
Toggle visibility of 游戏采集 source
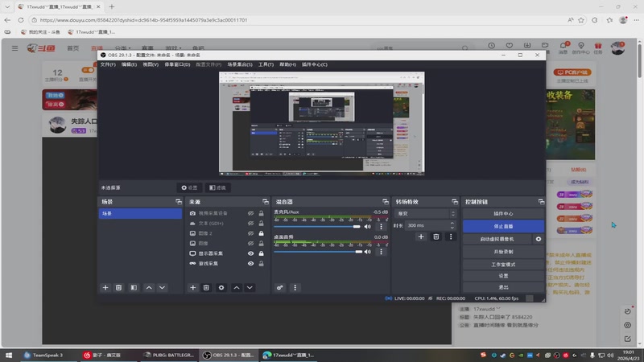click(250, 263)
